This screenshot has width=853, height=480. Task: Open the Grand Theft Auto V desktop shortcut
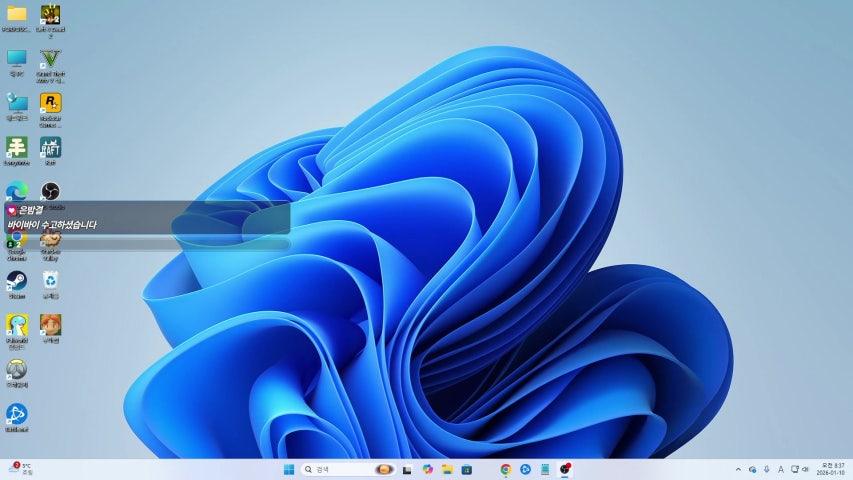[50, 58]
